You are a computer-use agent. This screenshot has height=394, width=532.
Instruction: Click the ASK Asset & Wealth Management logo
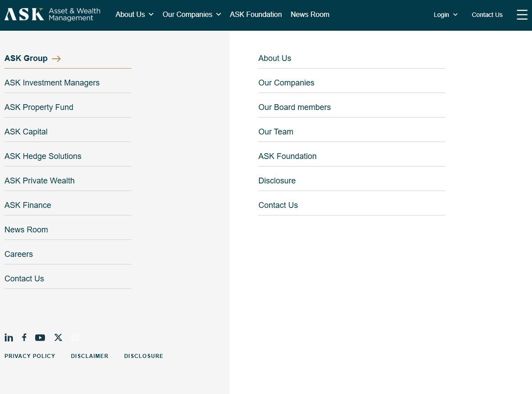52,14
